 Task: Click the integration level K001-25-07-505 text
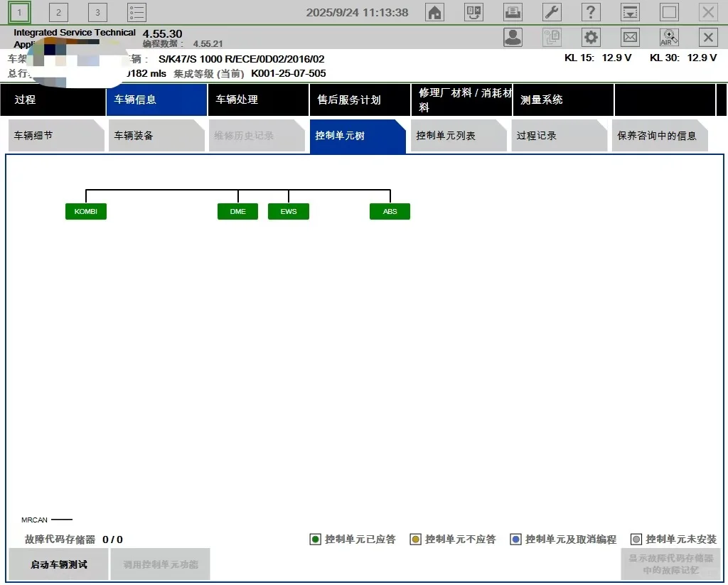289,73
